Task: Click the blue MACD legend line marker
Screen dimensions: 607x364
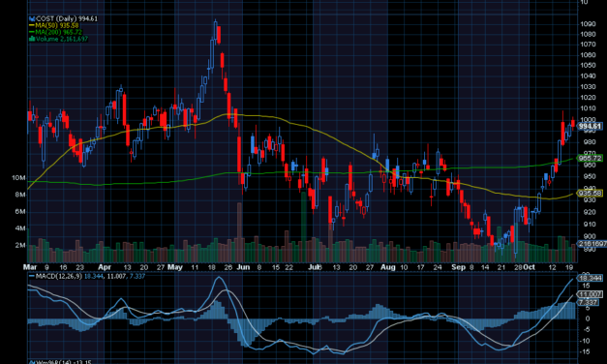Action: click(32, 276)
